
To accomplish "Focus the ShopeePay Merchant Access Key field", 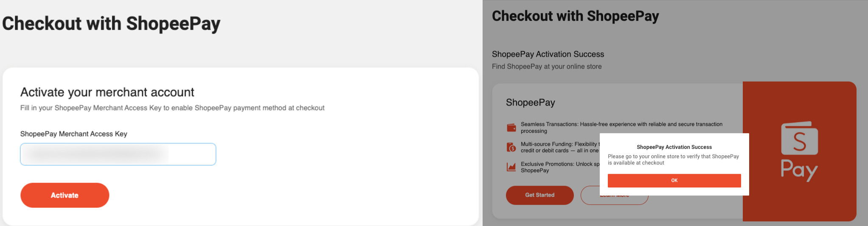I will 118,154.
